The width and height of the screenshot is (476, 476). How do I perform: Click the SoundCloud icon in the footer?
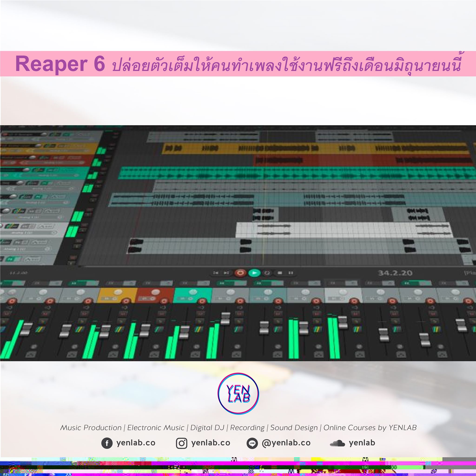337,443
